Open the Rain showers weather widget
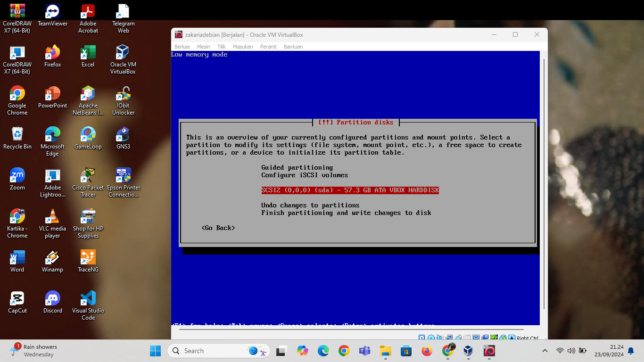 (33, 351)
